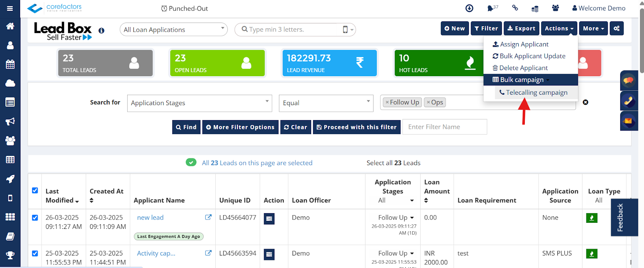The image size is (644, 268).
Task: Click the Lead Box info icon
Action: point(101,30)
